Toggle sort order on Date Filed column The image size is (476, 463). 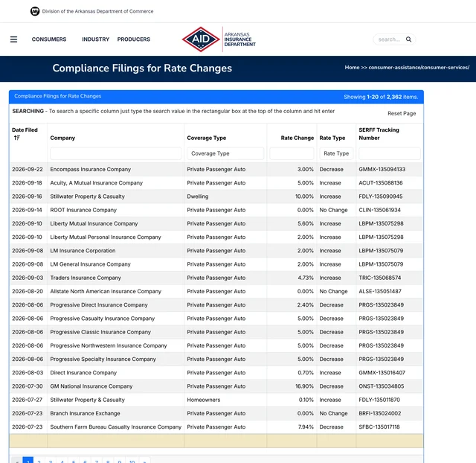[x=17, y=138]
